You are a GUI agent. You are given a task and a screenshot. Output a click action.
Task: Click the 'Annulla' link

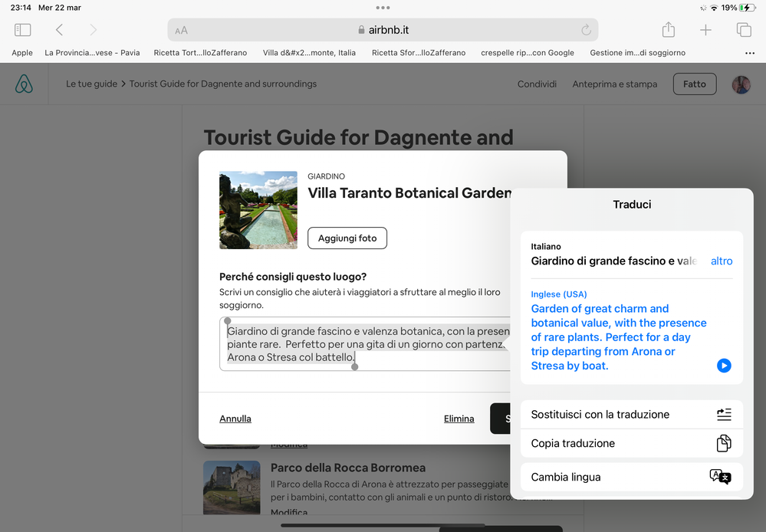[x=235, y=419]
